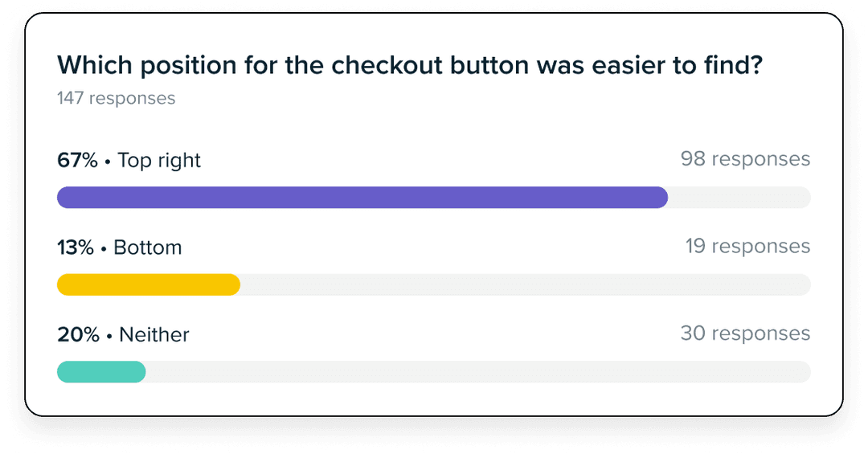This screenshot has width=868, height=454.
Task: Click the 20% percentage value
Action: (78, 335)
